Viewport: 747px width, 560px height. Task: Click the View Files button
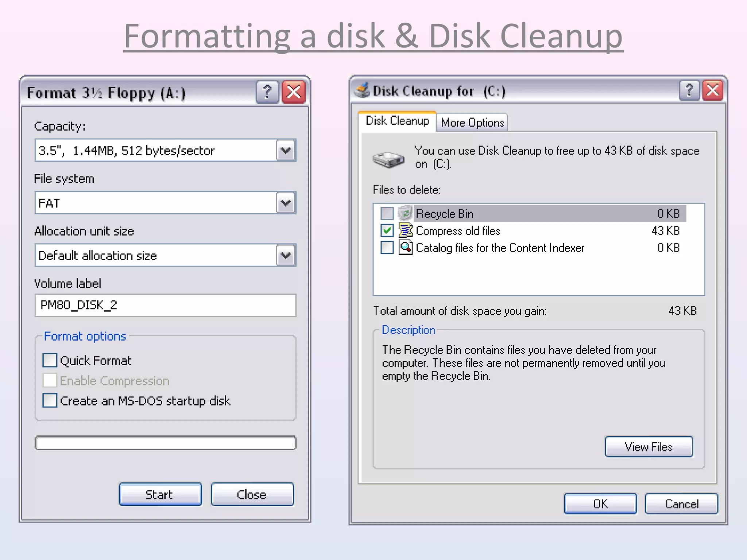[649, 447]
